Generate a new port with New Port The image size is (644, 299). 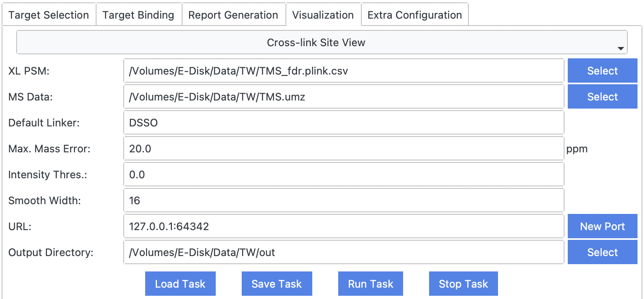pyautogui.click(x=602, y=226)
